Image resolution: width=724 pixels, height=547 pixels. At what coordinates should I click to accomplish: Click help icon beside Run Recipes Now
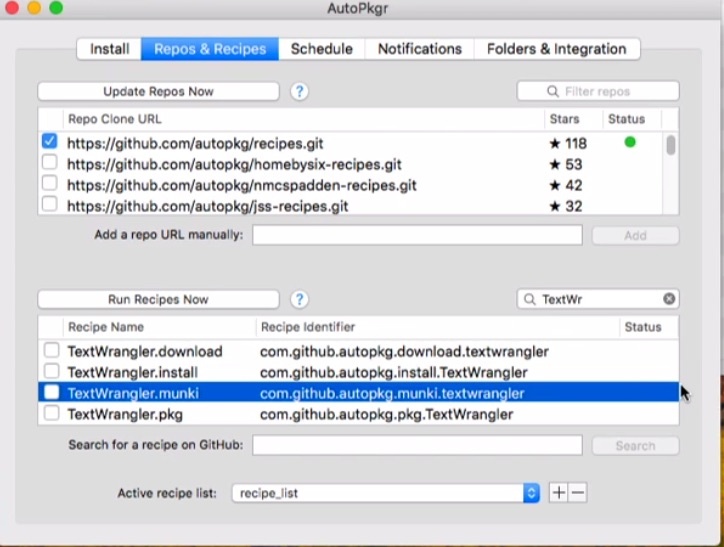click(299, 299)
